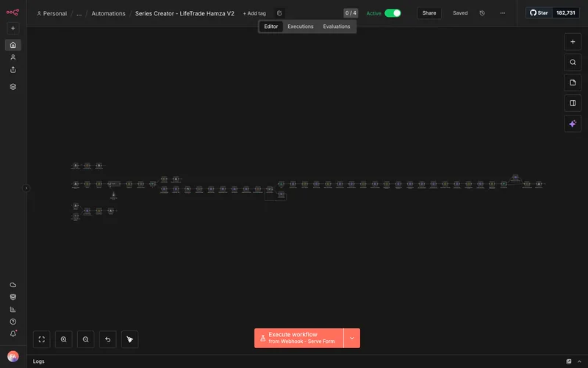Go to the home overview icon
588x368 pixels.
tap(12, 45)
